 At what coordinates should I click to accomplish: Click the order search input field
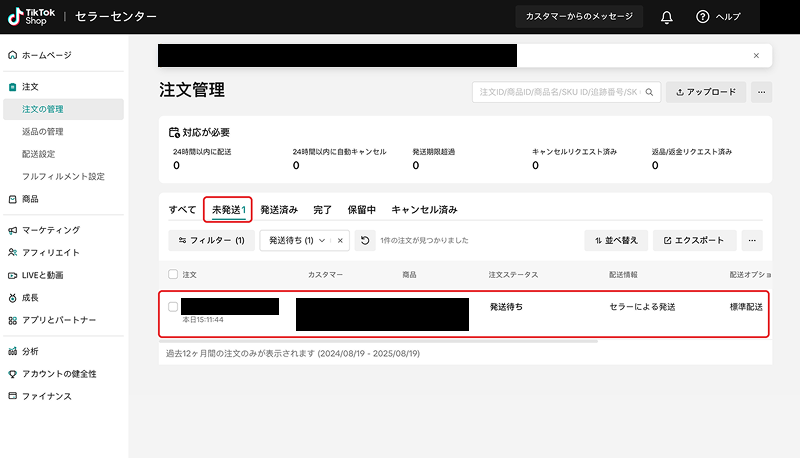[558, 92]
